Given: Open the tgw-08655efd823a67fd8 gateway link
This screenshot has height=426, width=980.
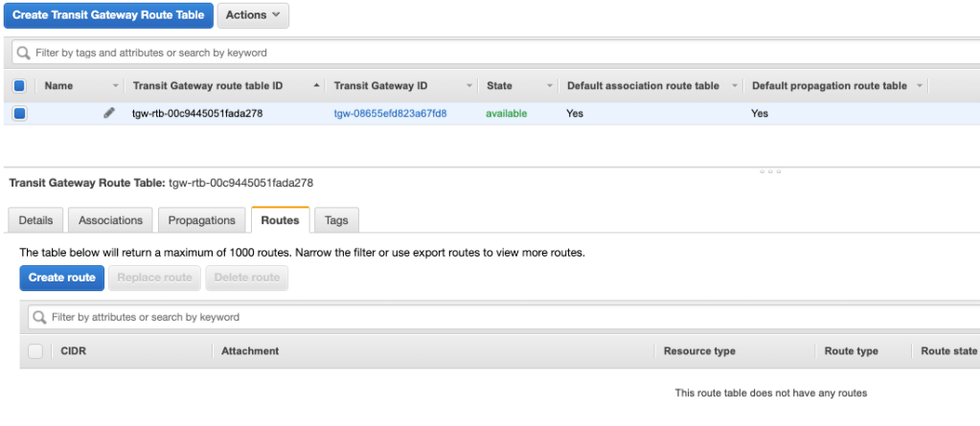Looking at the screenshot, I should 390,113.
